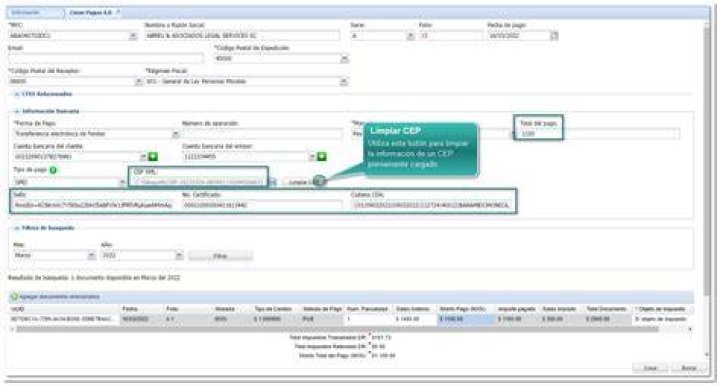Image resolution: width=720 pixels, height=386 pixels.
Task: Sort by the UUID column header
Action: (64, 309)
